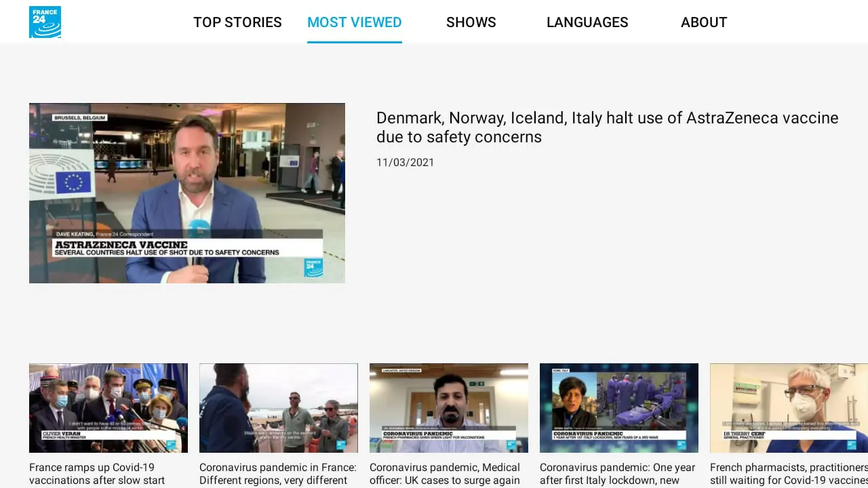
Task: Open the AstraZeneca vaccine safety concerns headline
Action: 607,127
